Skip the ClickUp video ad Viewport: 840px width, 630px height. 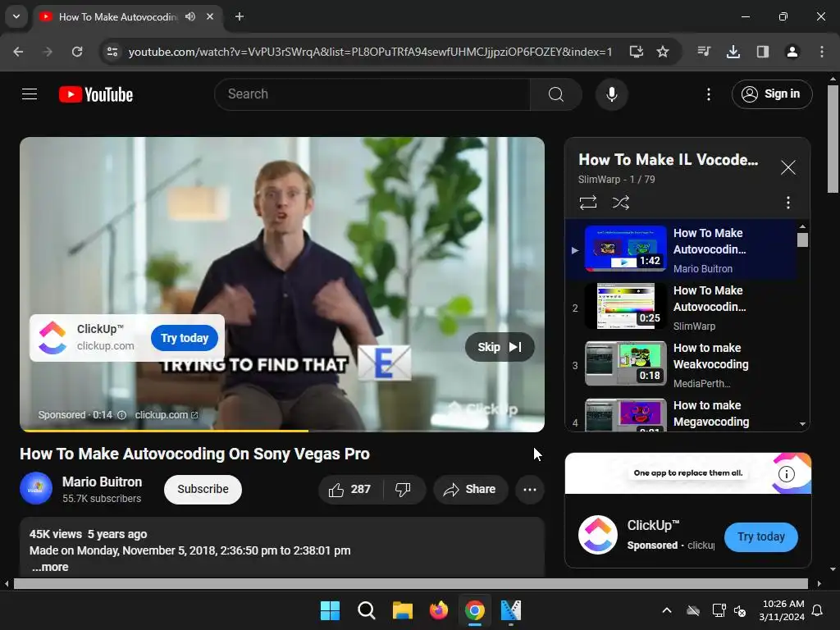[x=500, y=347]
